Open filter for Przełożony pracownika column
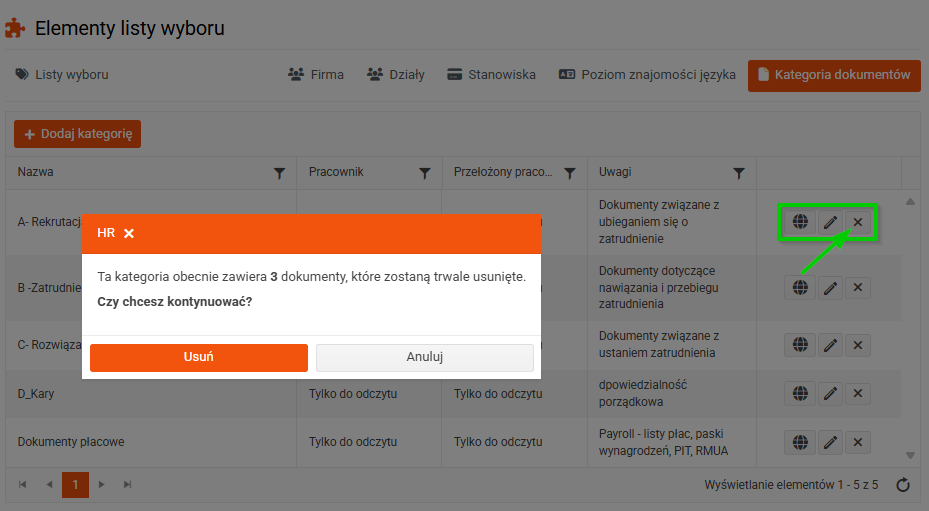 tap(569, 173)
